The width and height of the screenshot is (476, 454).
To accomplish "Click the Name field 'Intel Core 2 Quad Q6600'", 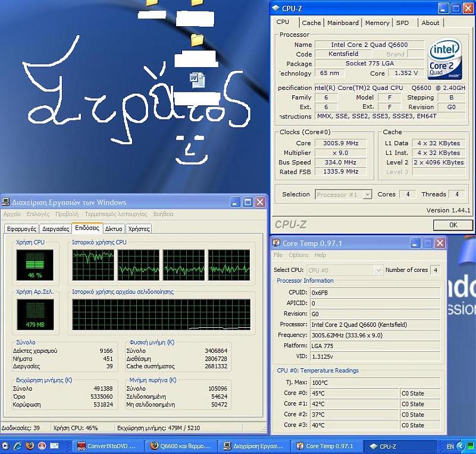I will pos(369,45).
